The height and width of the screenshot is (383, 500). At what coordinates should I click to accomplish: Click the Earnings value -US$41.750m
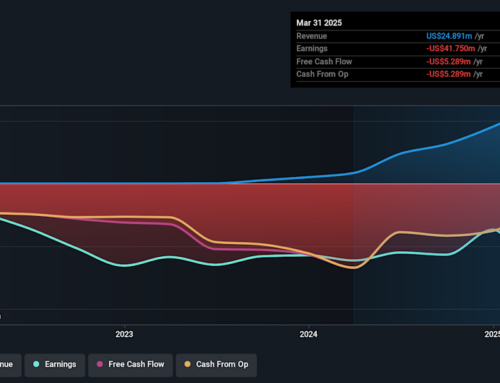click(451, 49)
